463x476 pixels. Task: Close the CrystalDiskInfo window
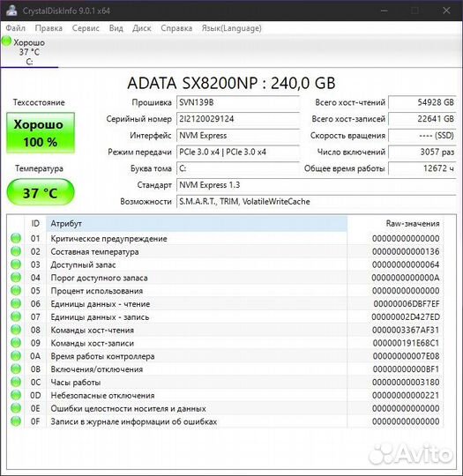click(446, 11)
